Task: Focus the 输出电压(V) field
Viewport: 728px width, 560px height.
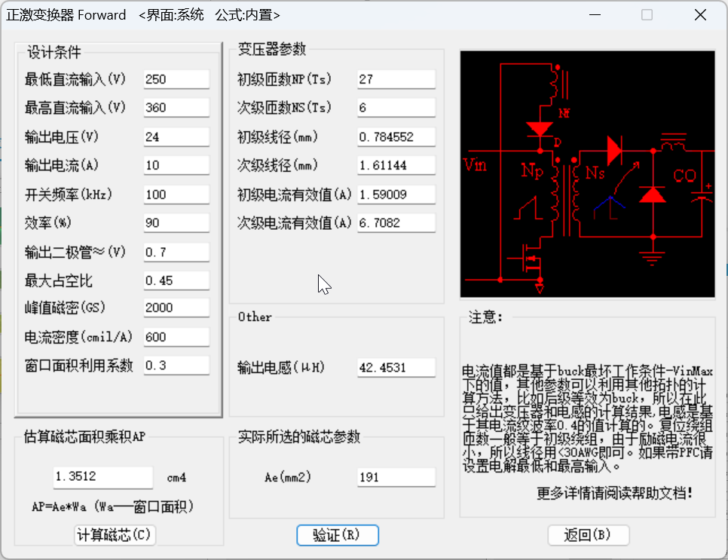Action: (x=176, y=137)
